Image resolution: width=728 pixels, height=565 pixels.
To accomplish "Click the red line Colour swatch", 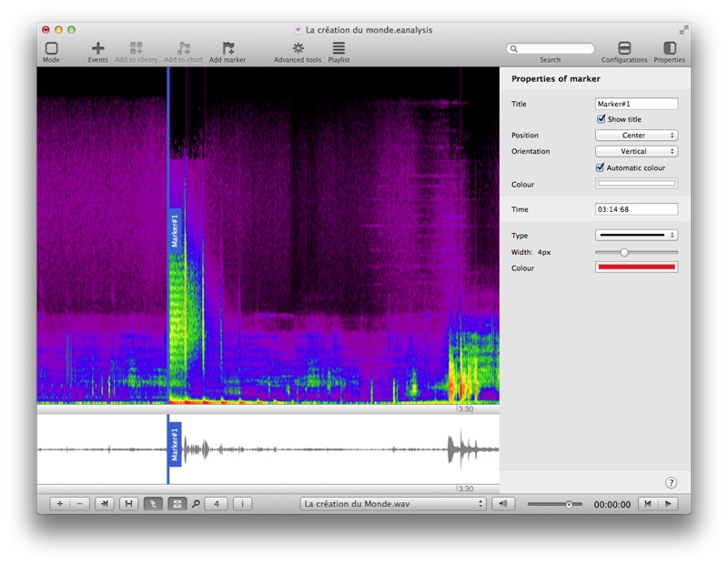I will [x=636, y=267].
